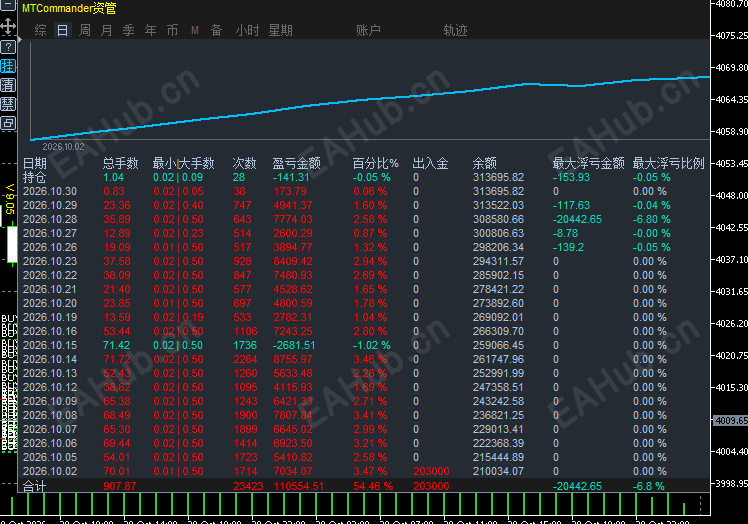Select the 2026.10.20 date cell
This screenshot has height=524, width=748.
[50, 304]
